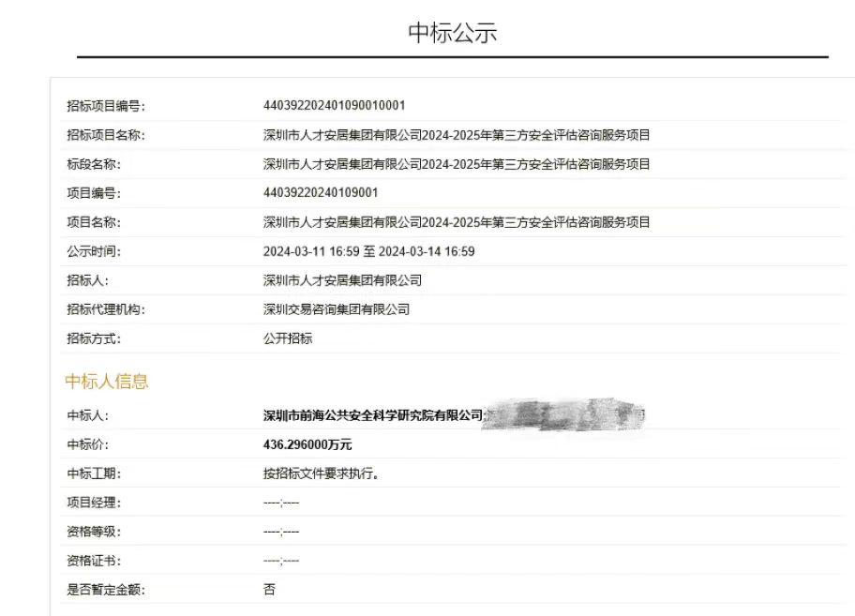Click the 是否暂定金额 label

click(106, 590)
